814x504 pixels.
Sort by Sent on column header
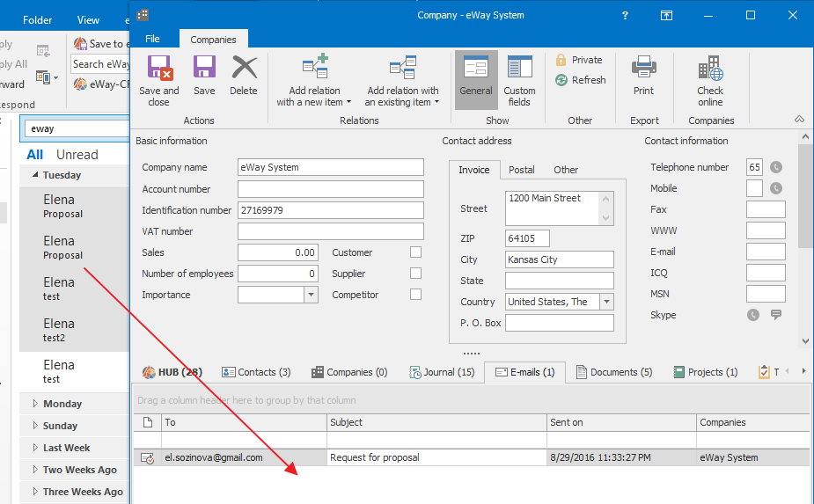tap(621, 422)
